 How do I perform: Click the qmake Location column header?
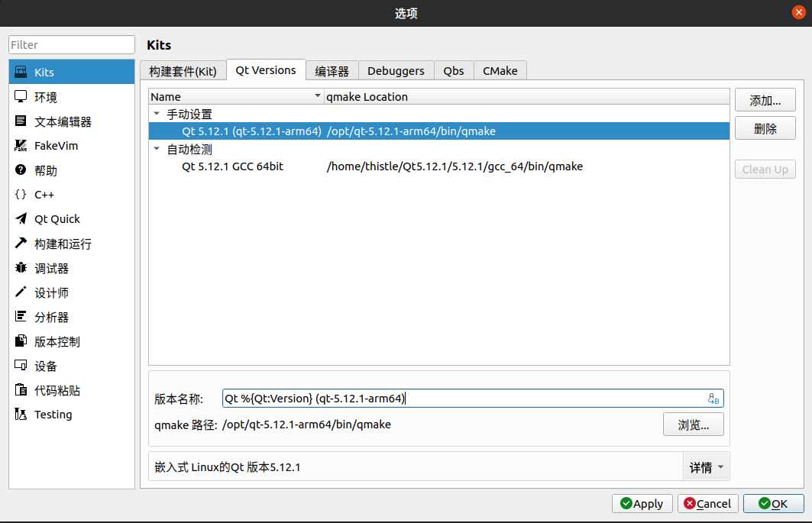coord(526,96)
